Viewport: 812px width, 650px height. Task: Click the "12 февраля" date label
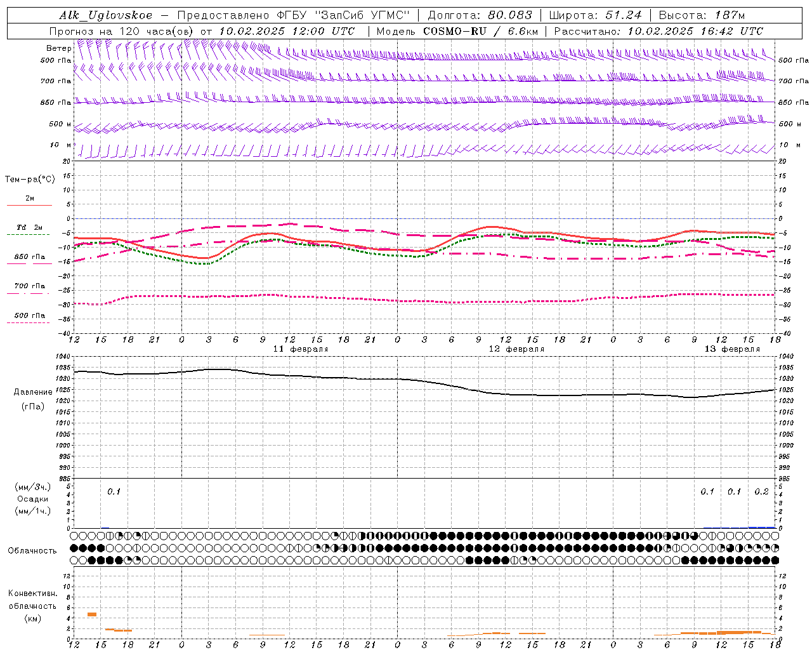tap(516, 349)
